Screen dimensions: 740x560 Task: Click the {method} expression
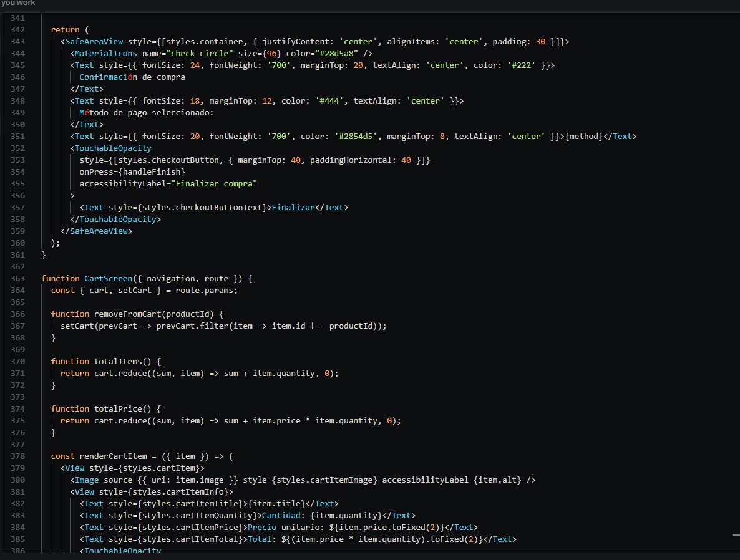(584, 137)
